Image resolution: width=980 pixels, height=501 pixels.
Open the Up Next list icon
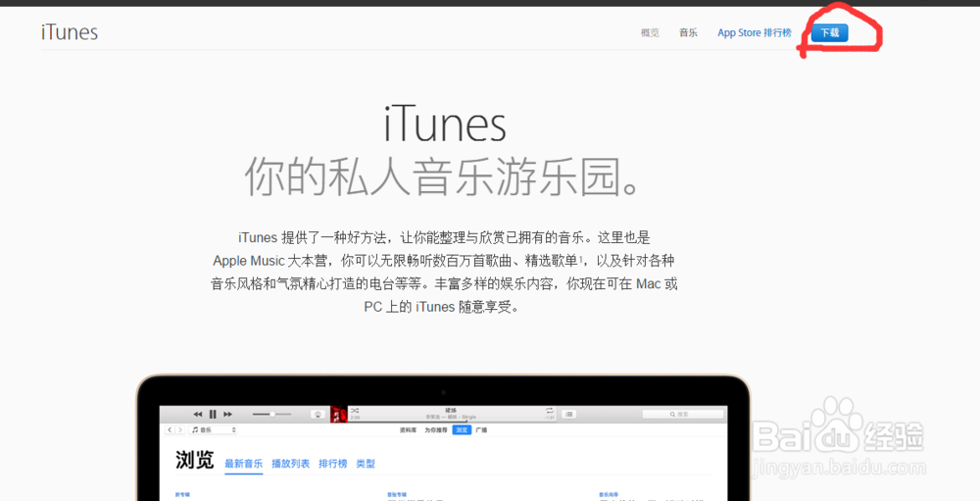point(568,414)
